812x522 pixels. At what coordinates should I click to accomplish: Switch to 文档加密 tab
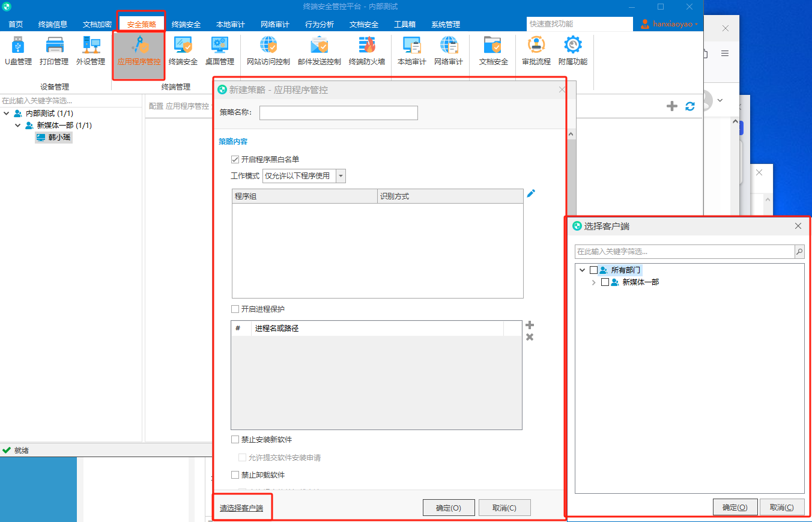pos(97,25)
